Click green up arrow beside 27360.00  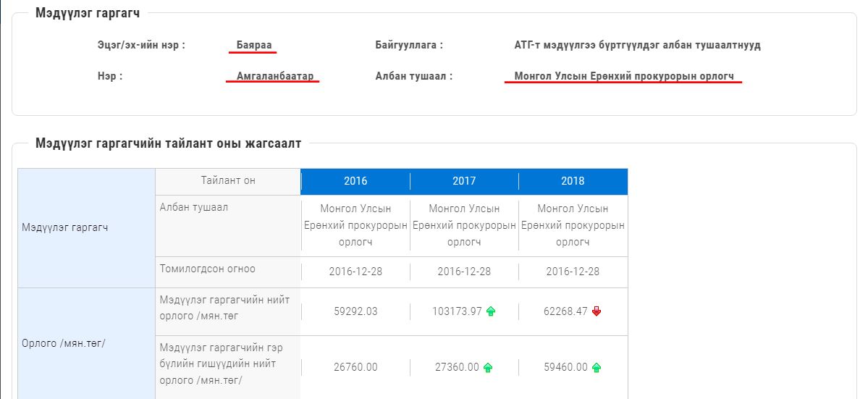coord(488,367)
